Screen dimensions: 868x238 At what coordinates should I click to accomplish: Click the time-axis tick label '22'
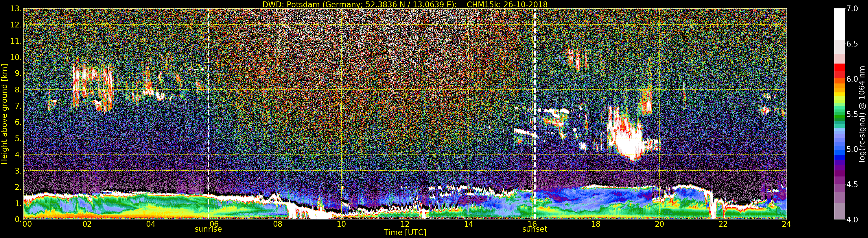[x=723, y=224]
